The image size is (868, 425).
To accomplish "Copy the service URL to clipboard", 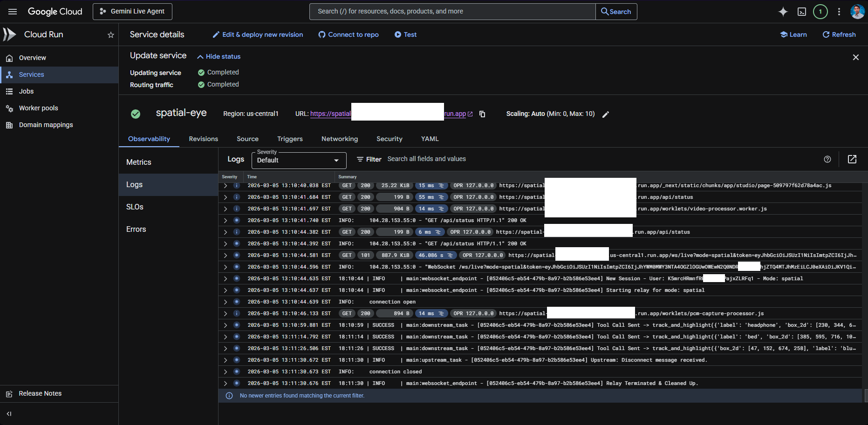I will click(482, 114).
